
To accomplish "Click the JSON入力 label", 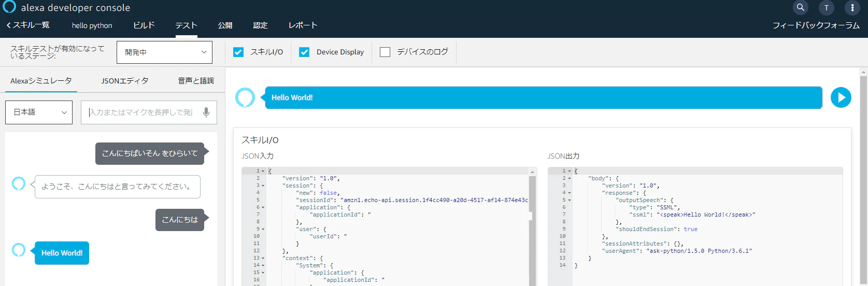I will click(x=258, y=156).
